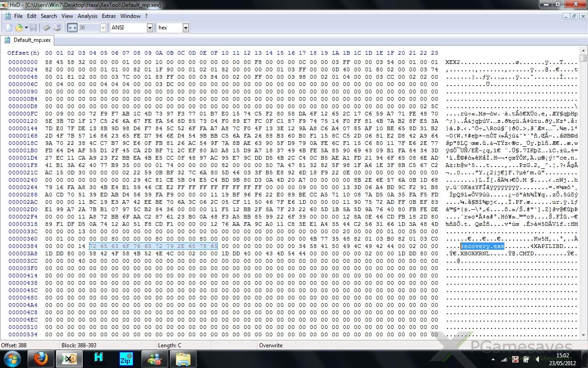This screenshot has width=588, height=368.
Task: Toggle the adaptive bytes-per-row button
Action: tap(72, 28)
